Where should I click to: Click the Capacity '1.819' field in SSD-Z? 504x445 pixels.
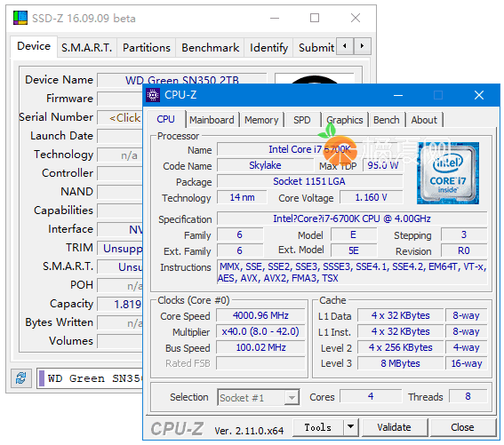click(120, 305)
